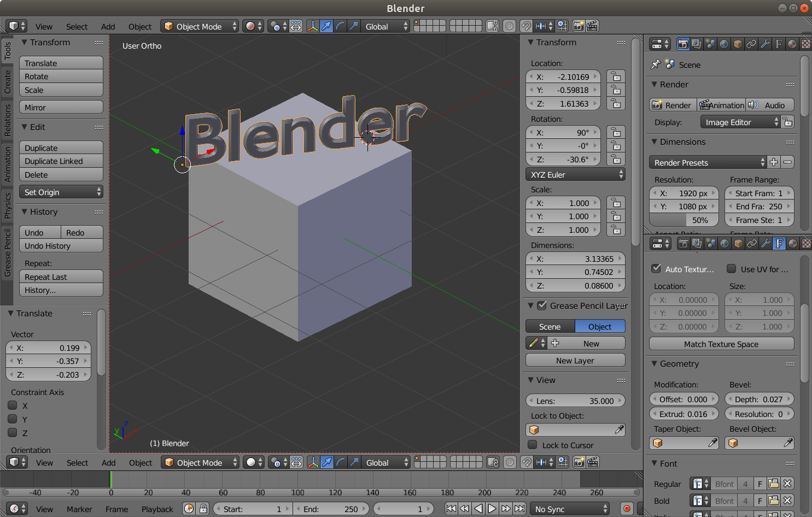Open the No Sync dropdown in timeline

[x=570, y=509]
